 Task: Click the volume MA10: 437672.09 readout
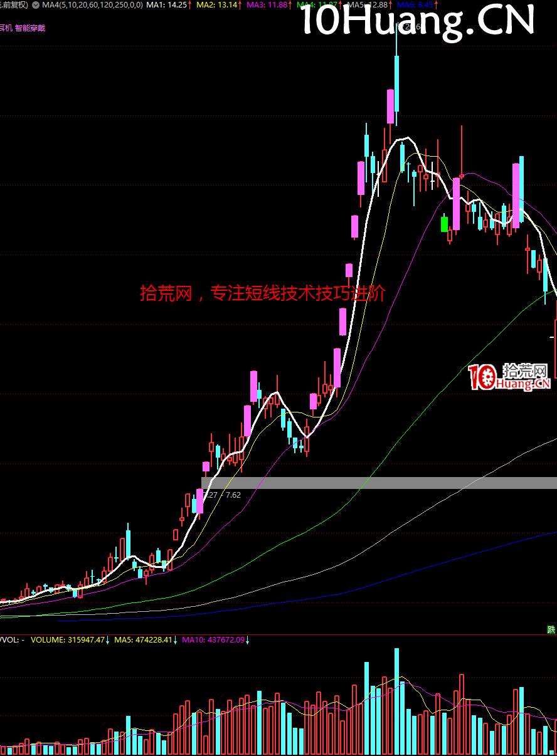pos(215,640)
